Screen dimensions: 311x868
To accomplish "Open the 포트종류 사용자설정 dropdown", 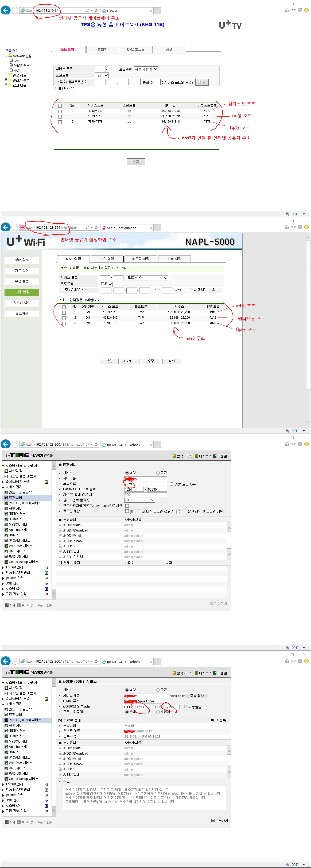I will [x=146, y=69].
